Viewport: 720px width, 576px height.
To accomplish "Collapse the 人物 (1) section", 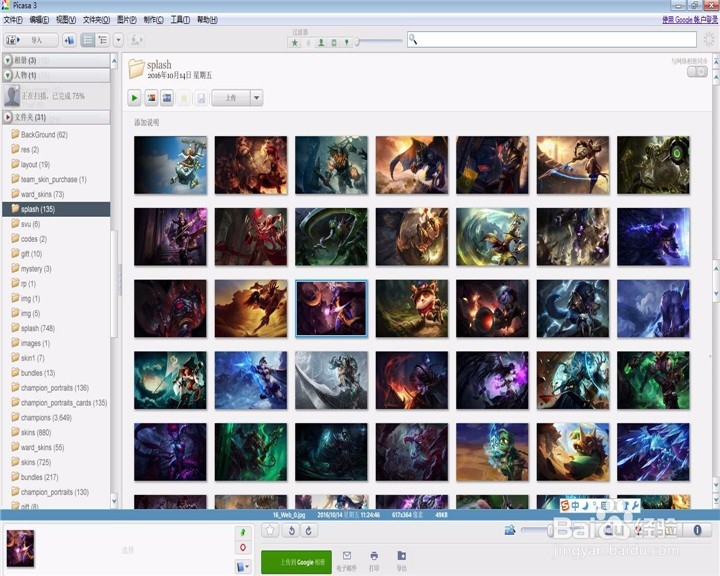I will coord(7,75).
